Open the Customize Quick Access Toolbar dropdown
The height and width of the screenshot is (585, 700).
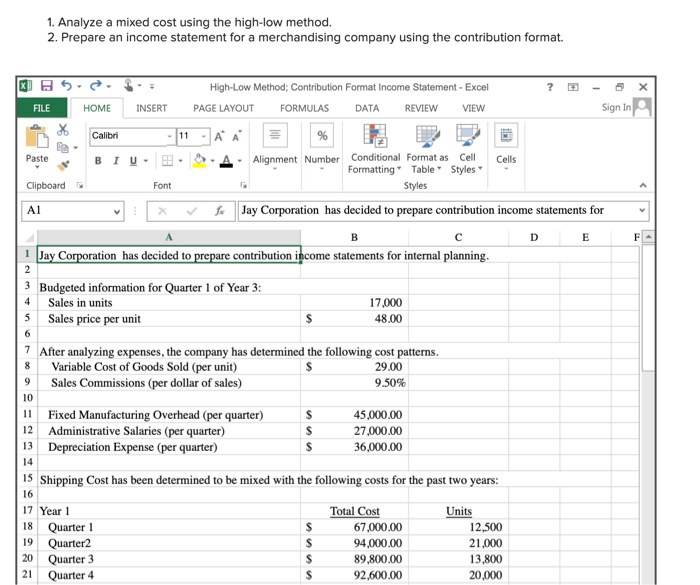coord(152,86)
